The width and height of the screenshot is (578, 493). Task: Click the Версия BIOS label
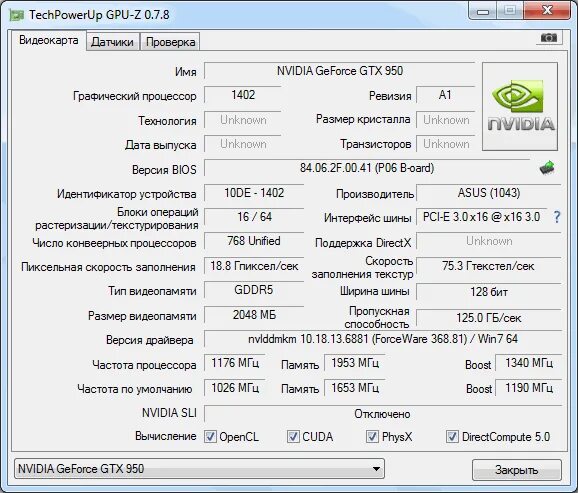(164, 170)
